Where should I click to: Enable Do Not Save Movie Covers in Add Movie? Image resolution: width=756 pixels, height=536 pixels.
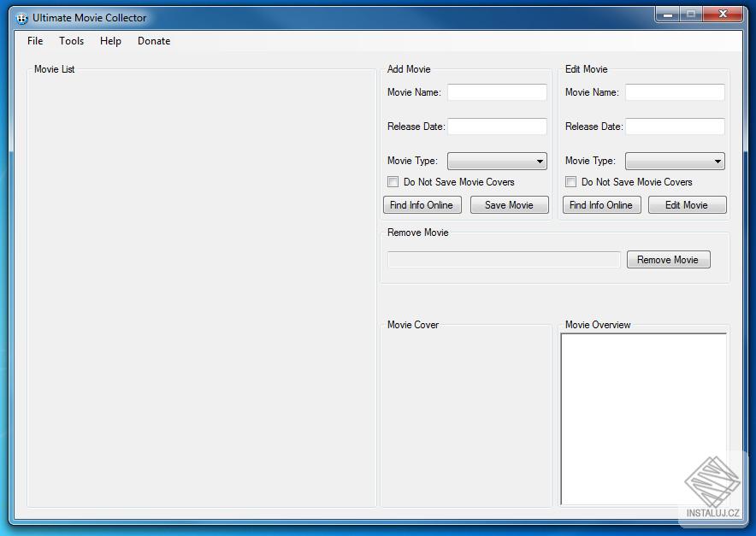pyautogui.click(x=393, y=182)
